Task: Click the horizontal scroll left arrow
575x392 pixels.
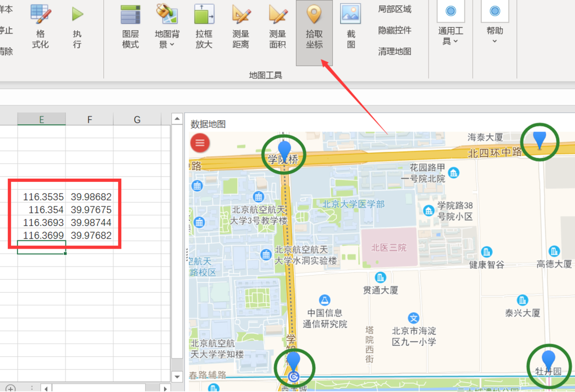Action: click(46, 388)
